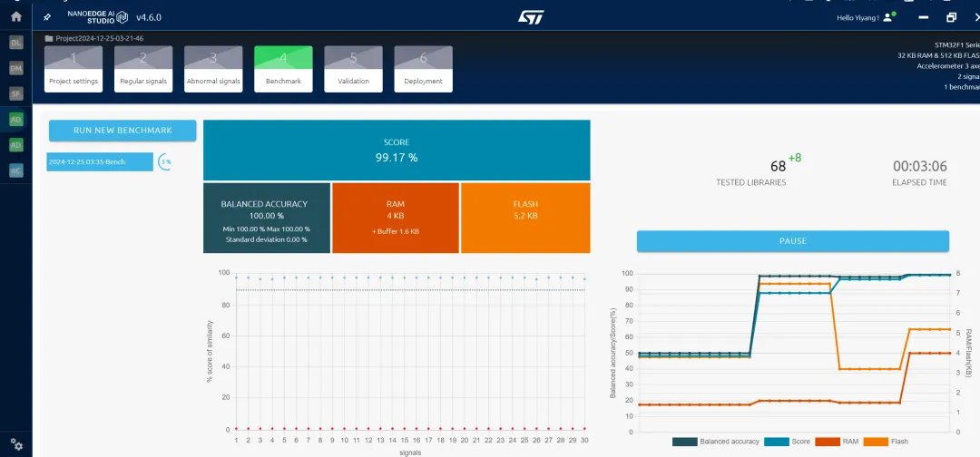Viewport: 980px width, 457px height.
Task: Pause the running benchmark
Action: pos(792,241)
